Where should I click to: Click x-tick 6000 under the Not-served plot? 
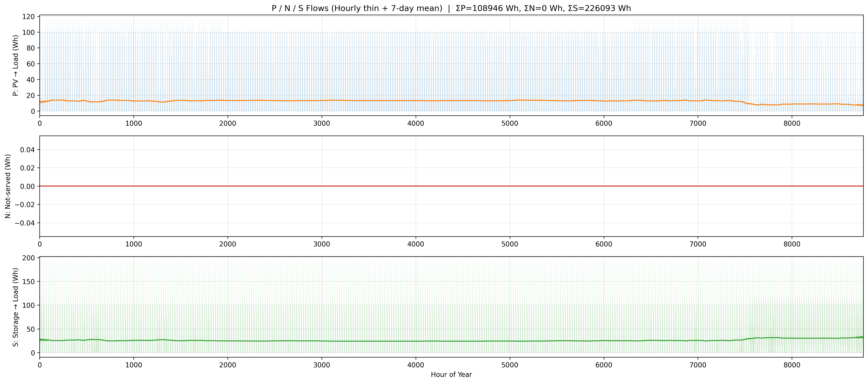pyautogui.click(x=604, y=244)
